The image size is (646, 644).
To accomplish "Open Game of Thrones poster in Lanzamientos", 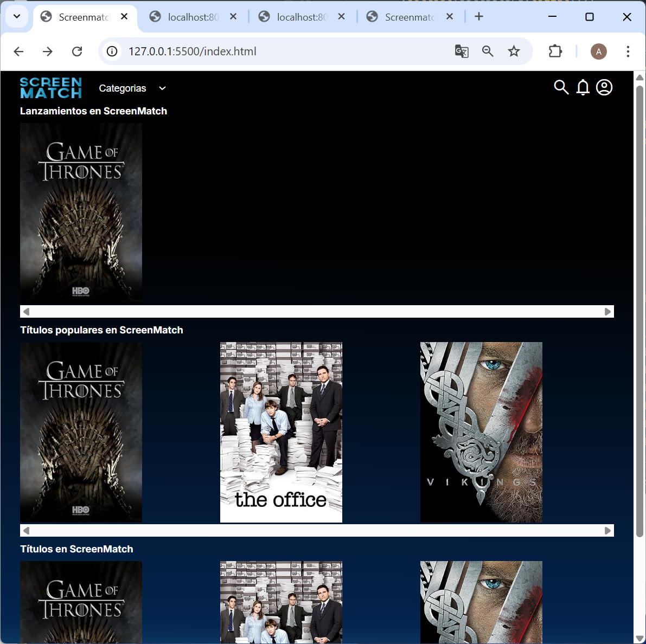I will [81, 213].
